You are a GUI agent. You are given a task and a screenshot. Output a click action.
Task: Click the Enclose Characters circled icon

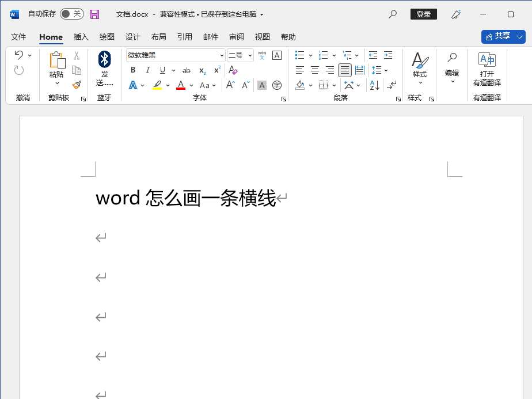point(277,85)
